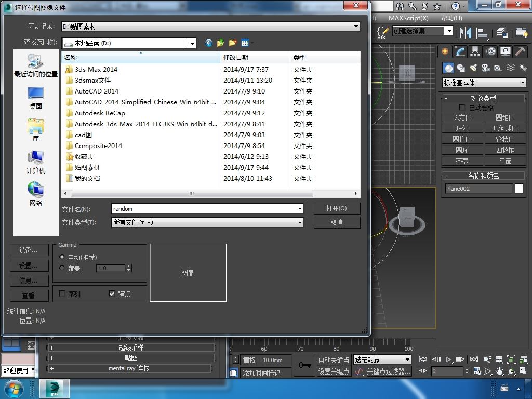Click the file list horizontal scrollbar
Screen dimensions: 532x399
pos(192,193)
